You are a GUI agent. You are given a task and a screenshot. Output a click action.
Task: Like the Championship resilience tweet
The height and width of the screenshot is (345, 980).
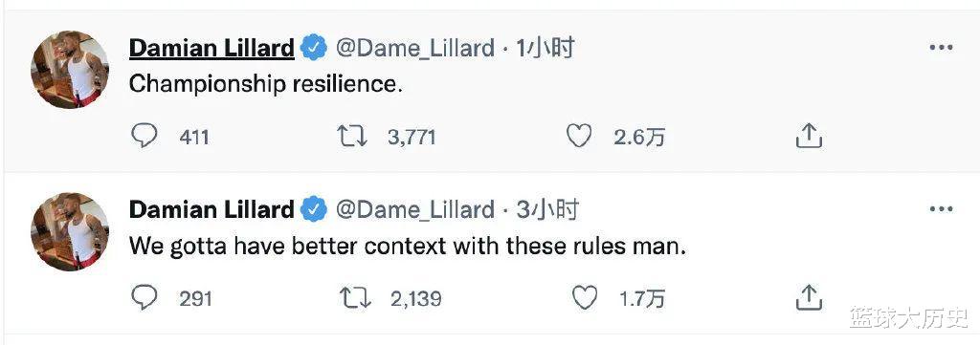(579, 136)
